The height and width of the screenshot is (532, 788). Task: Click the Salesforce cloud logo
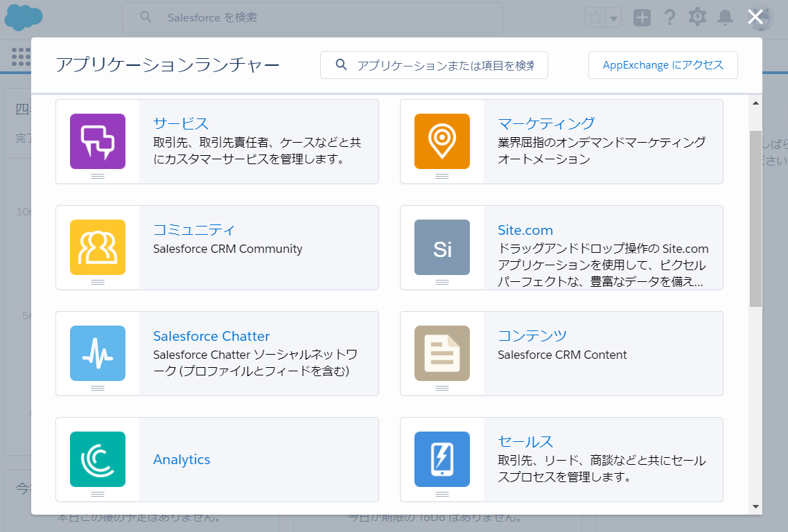[23, 17]
